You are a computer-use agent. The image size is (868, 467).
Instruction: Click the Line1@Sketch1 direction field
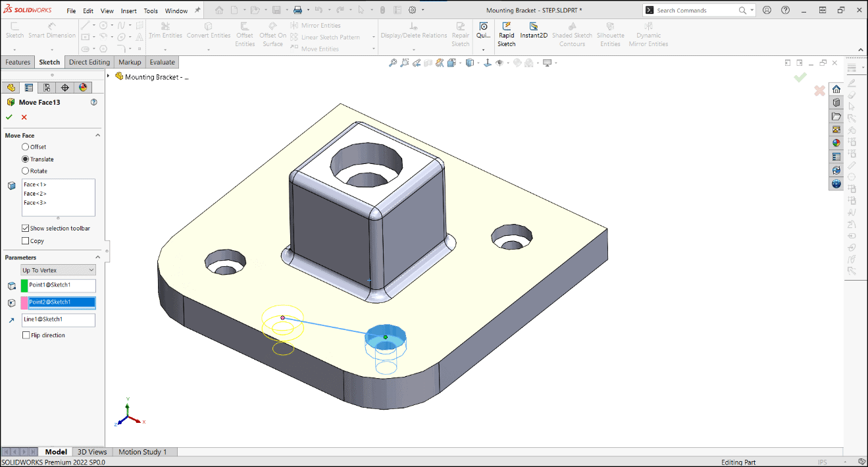59,319
